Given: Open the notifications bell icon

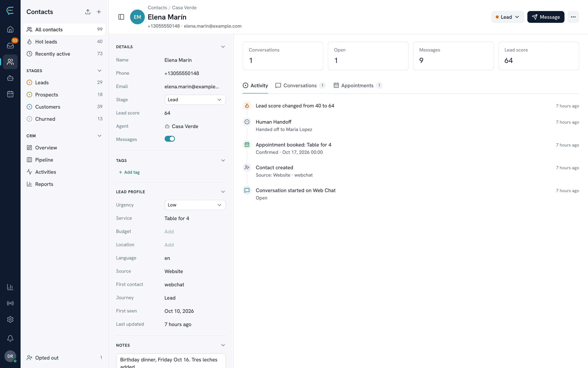Looking at the screenshot, I should click(x=10, y=338).
